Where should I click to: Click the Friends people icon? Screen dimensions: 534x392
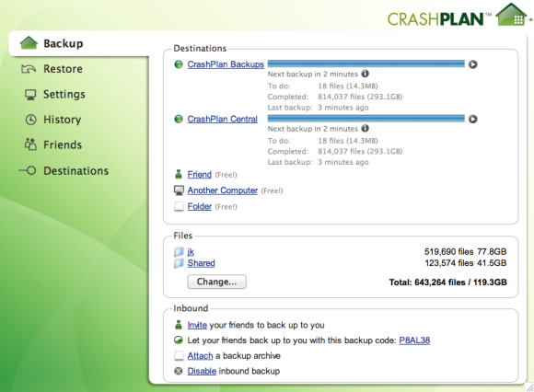[30, 144]
